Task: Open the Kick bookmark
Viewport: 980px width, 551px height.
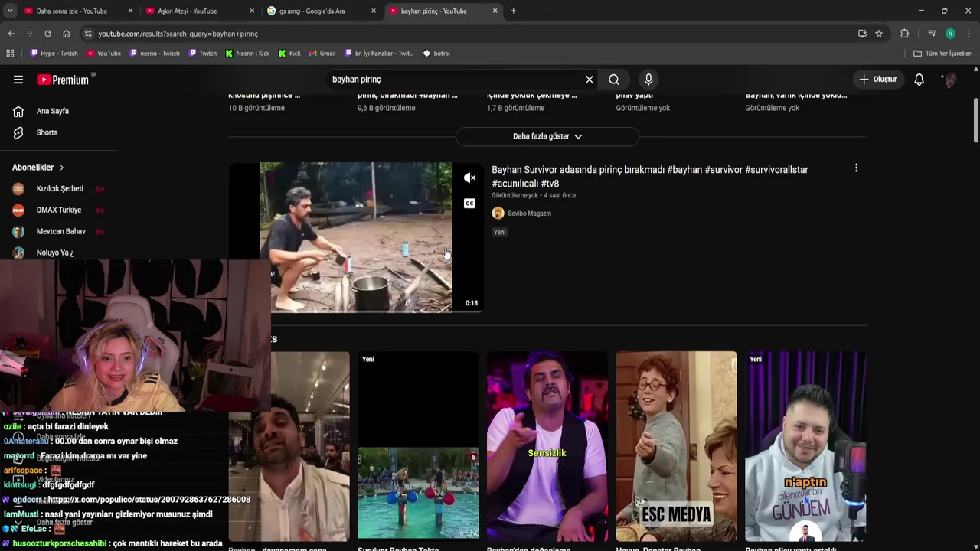Action: pos(289,54)
